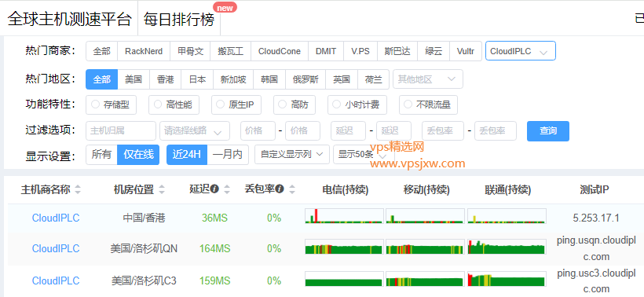Filter region by 香港
This screenshot has width=644, height=297.
point(166,79)
